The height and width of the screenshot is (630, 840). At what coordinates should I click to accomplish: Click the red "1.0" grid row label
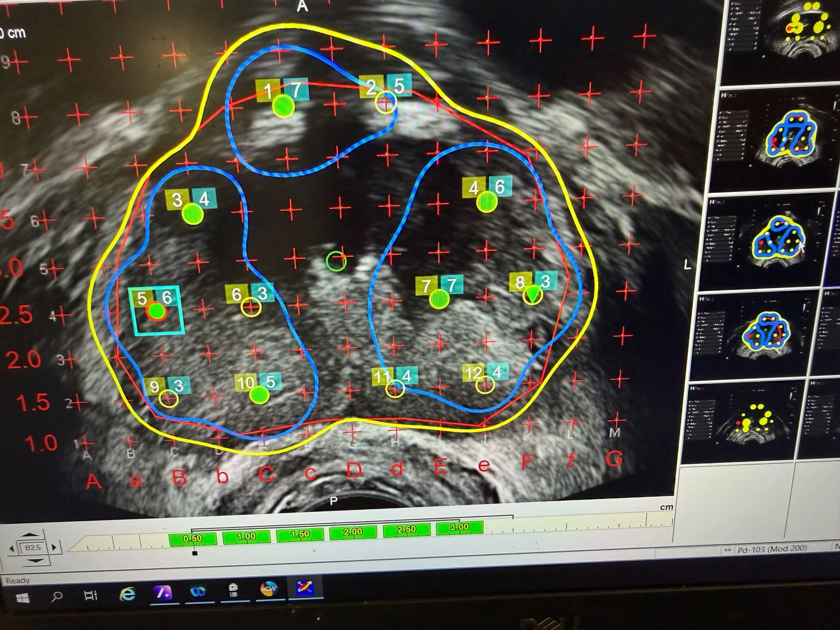[41, 444]
